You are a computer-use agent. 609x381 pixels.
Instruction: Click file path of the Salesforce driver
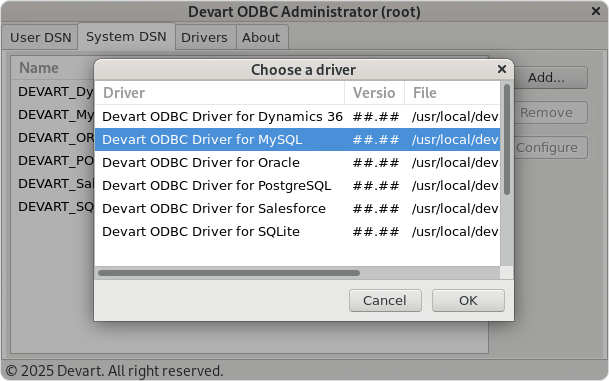(x=455, y=209)
